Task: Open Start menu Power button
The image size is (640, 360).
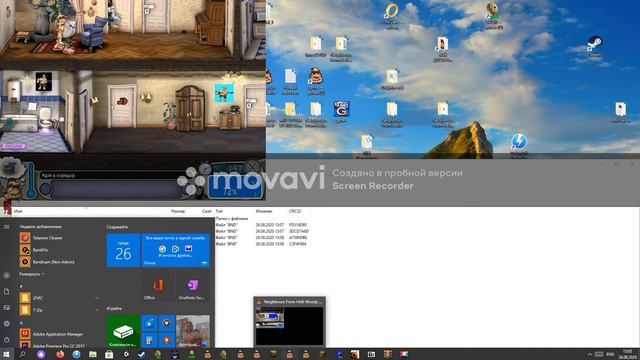Action: 7,340
